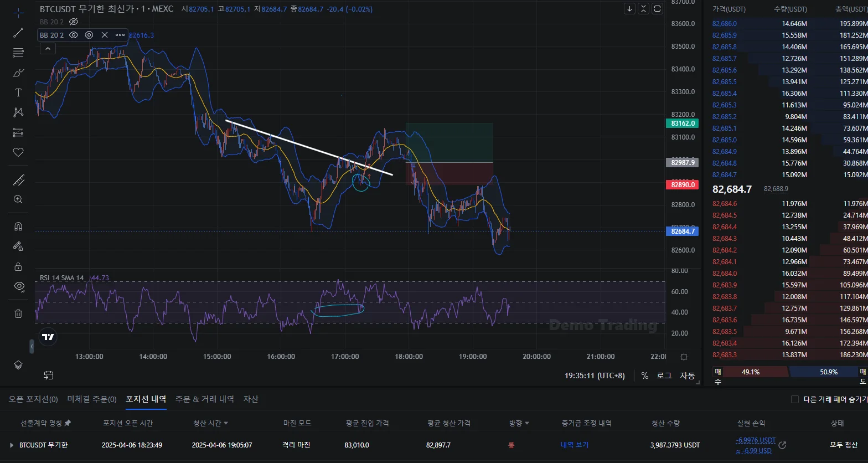Select the Text tool in left toolbar
Viewport: 868px width, 463px height.
click(x=18, y=92)
